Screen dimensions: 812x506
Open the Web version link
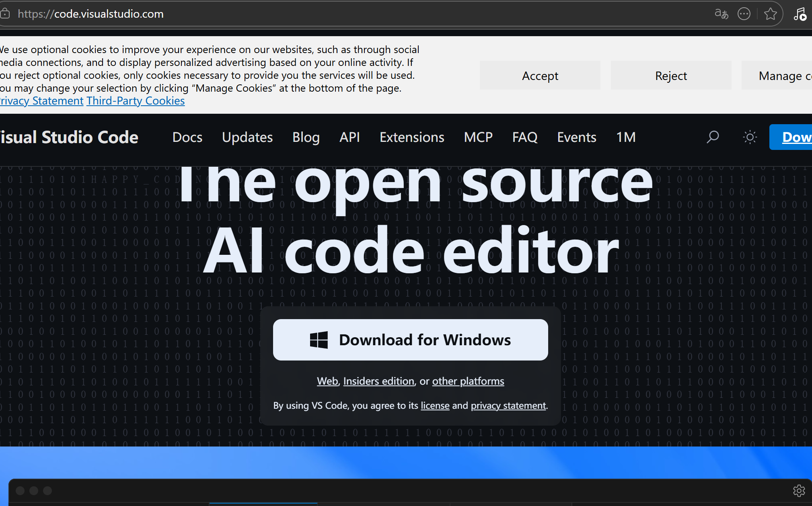(327, 381)
